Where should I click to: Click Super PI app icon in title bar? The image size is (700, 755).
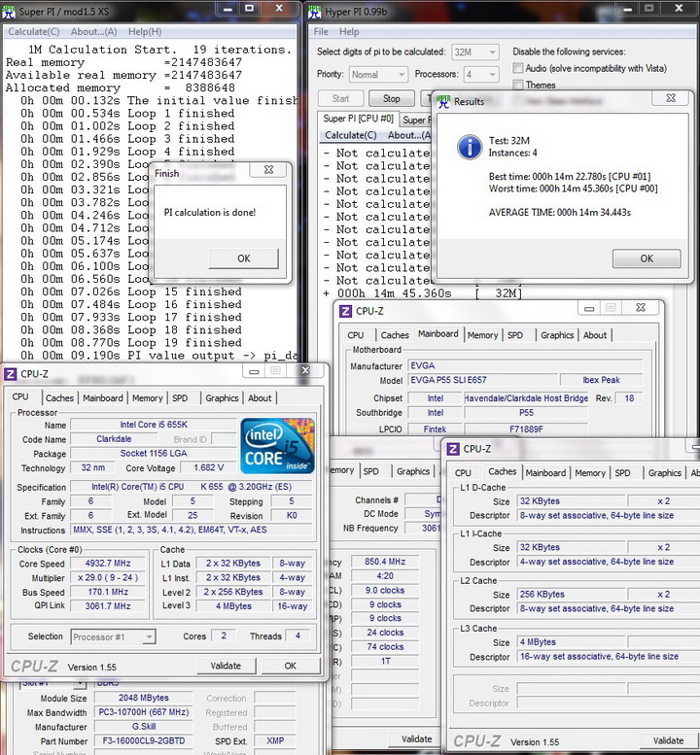9,12
